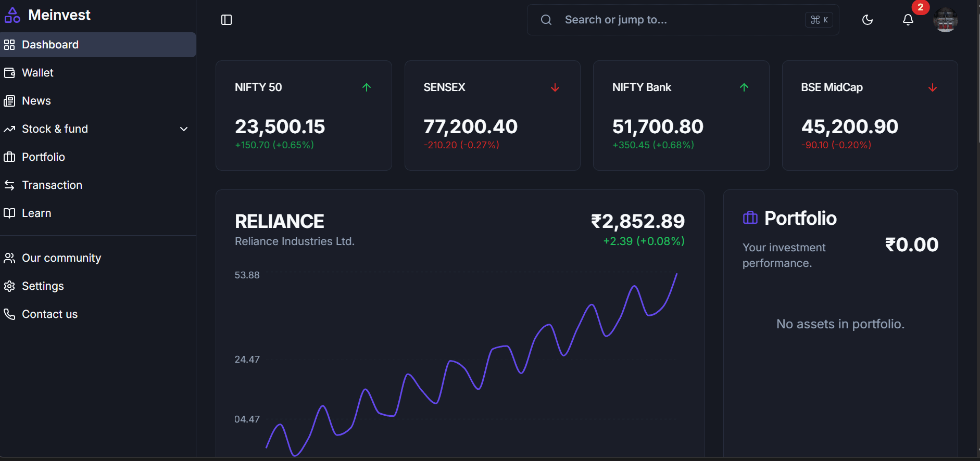Click the Transaction arrows icon
Screen dimensions: 980x461
point(9,185)
